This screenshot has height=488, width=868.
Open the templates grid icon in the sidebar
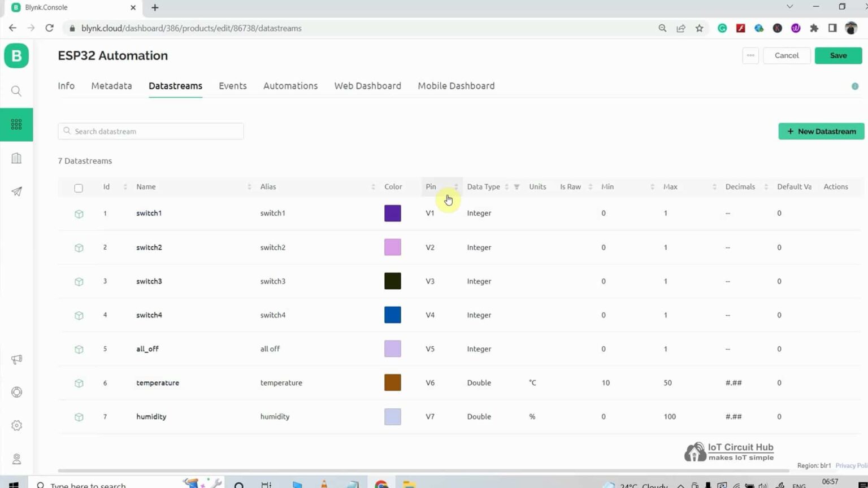point(16,124)
